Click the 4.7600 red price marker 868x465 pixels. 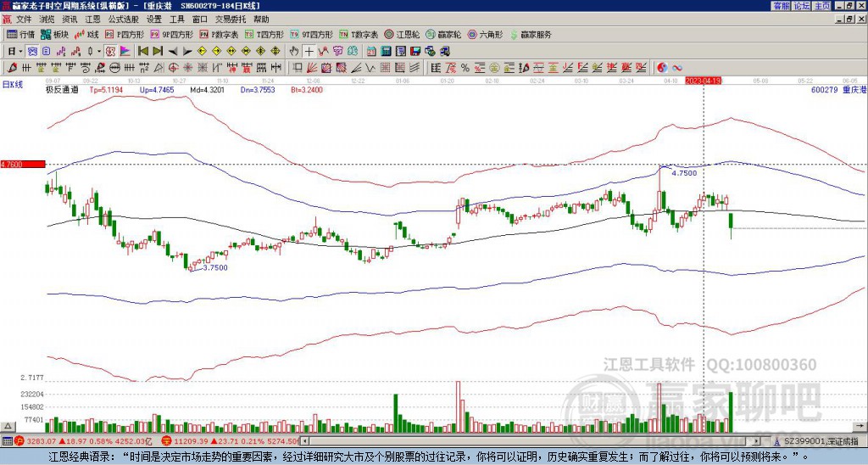point(23,164)
